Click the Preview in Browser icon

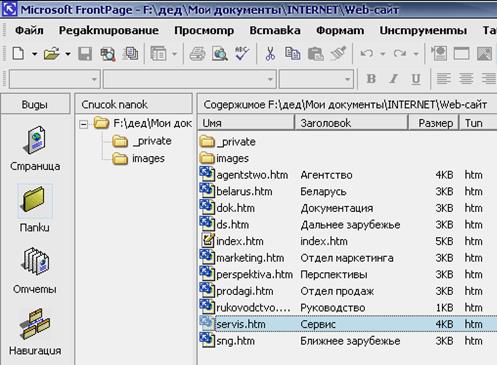coord(220,54)
